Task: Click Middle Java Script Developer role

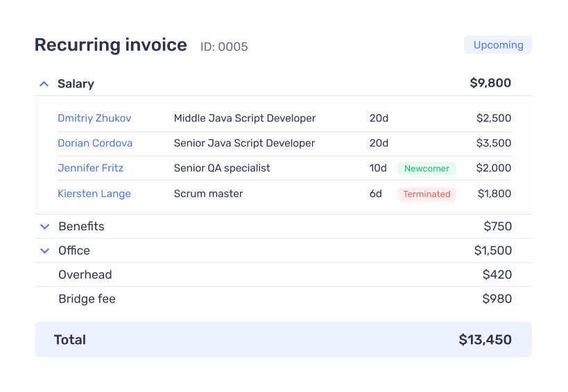Action: (x=245, y=118)
